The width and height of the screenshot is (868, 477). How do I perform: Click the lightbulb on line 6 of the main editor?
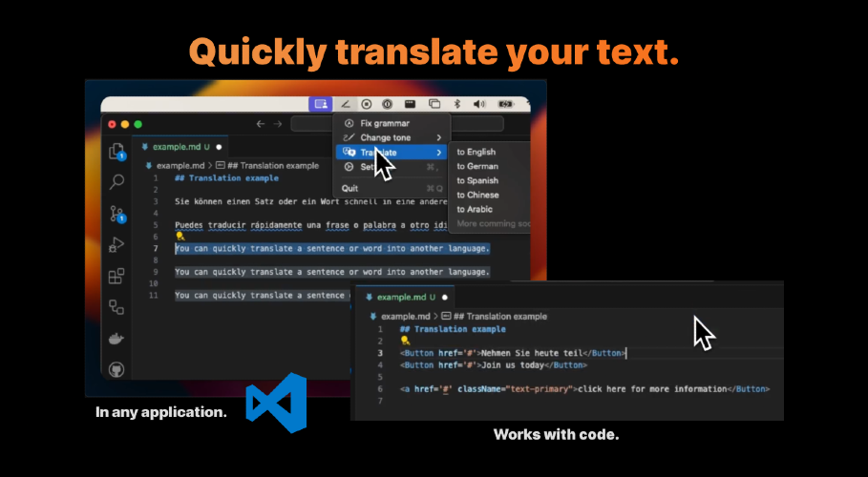pyautogui.click(x=180, y=237)
